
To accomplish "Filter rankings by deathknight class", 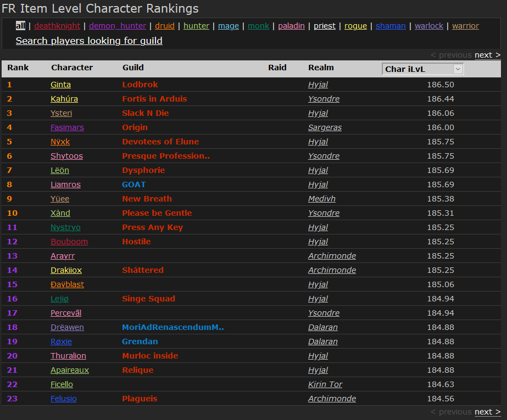I will 57,26.
